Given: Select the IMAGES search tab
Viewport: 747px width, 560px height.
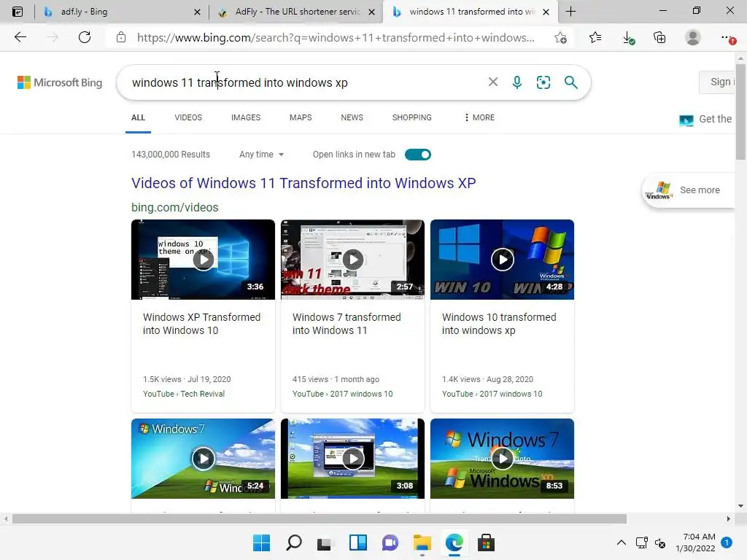Looking at the screenshot, I should tap(246, 117).
